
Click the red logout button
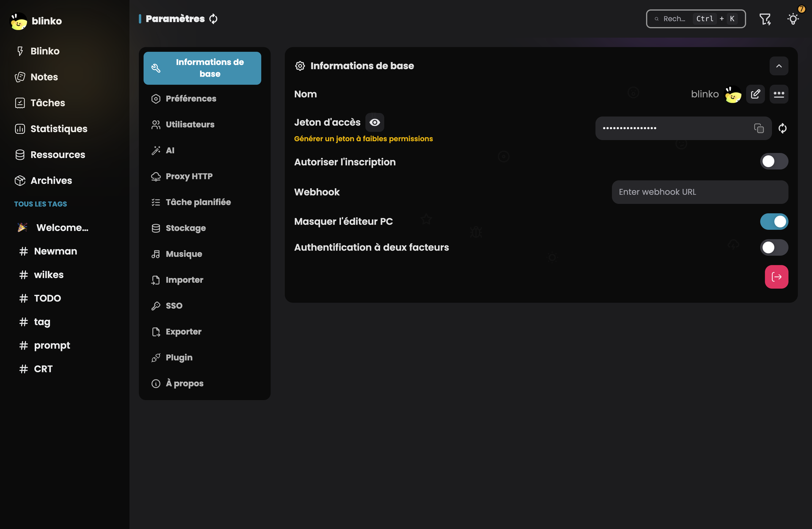[776, 277]
